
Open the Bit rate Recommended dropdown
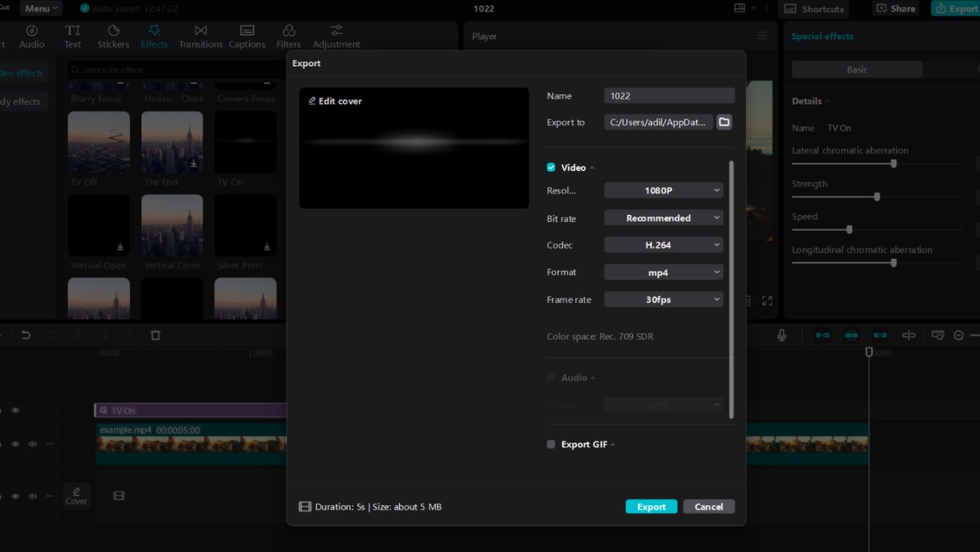click(663, 218)
